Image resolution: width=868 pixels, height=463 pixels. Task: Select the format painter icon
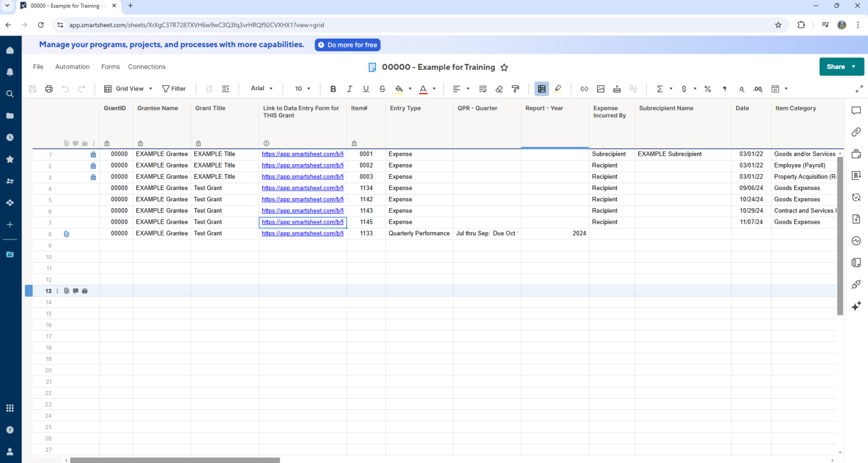pyautogui.click(x=515, y=89)
